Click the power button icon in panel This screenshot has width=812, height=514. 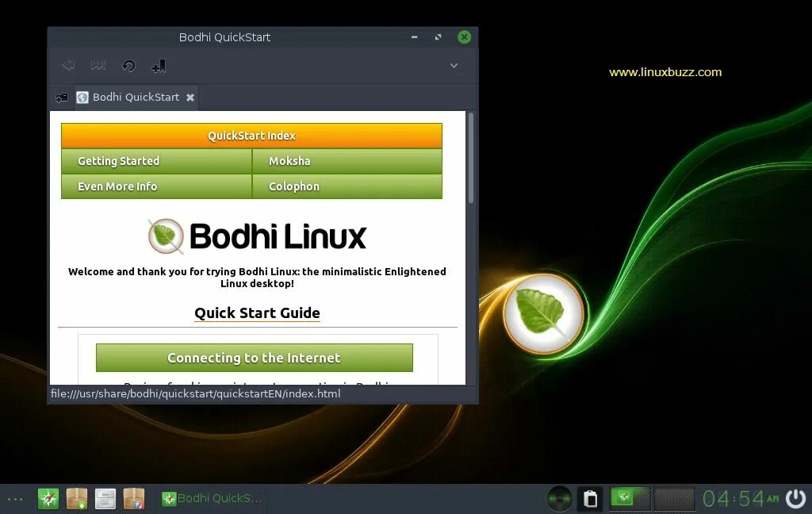[x=796, y=499]
